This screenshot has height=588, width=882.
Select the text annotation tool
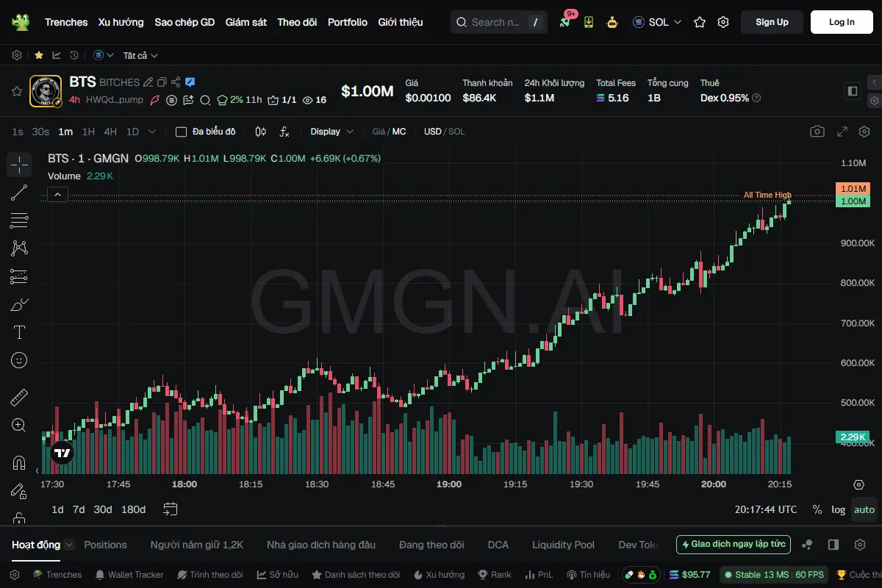pos(19,332)
